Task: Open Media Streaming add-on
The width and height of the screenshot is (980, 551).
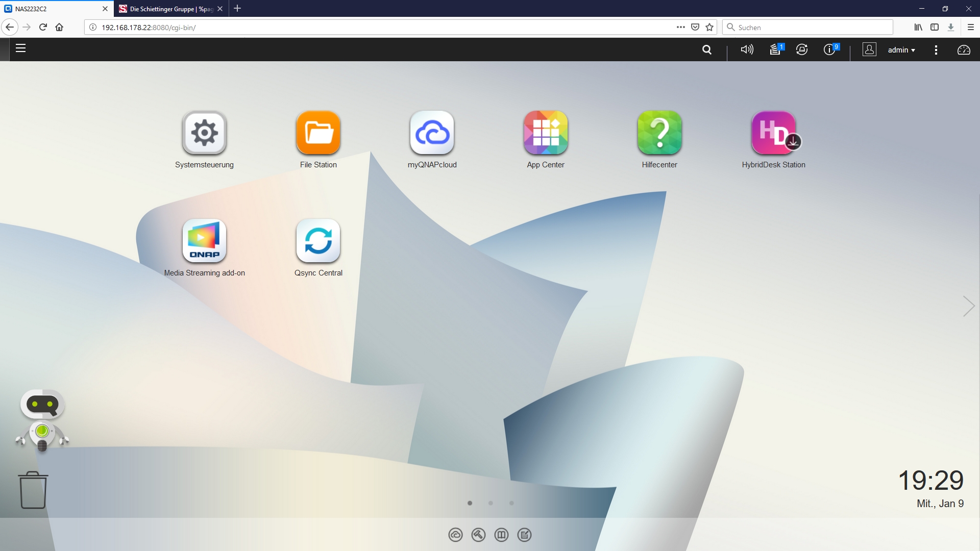Action: [204, 241]
